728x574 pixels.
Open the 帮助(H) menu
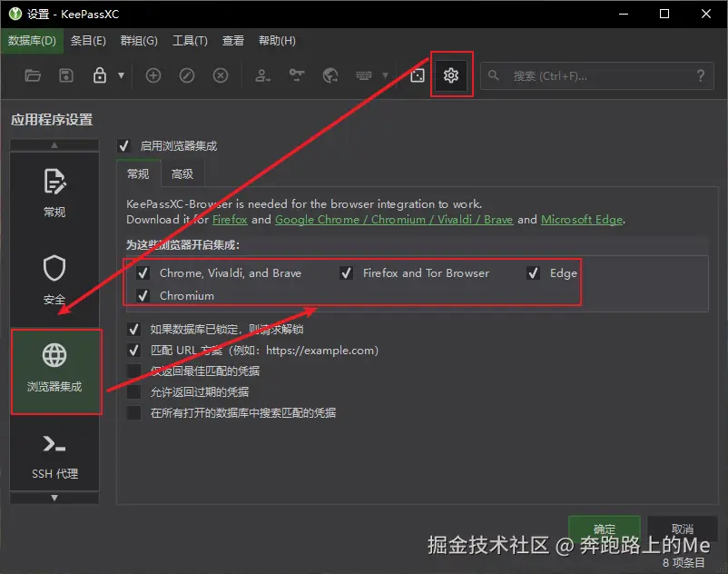pyautogui.click(x=277, y=41)
